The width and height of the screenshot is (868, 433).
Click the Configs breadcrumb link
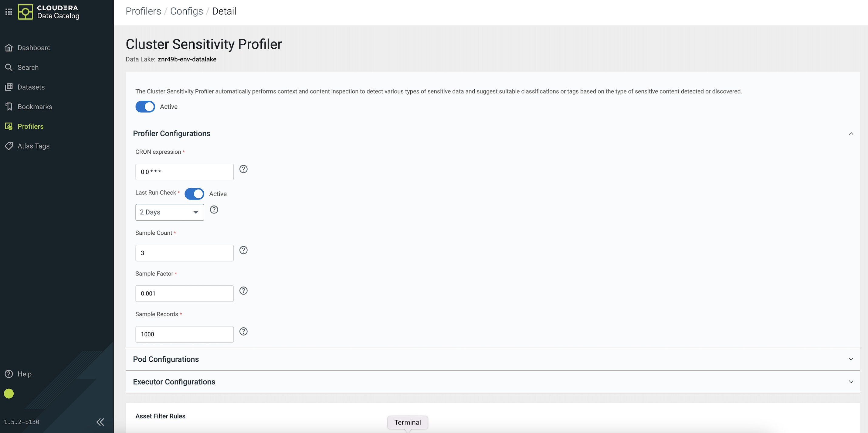click(x=186, y=11)
